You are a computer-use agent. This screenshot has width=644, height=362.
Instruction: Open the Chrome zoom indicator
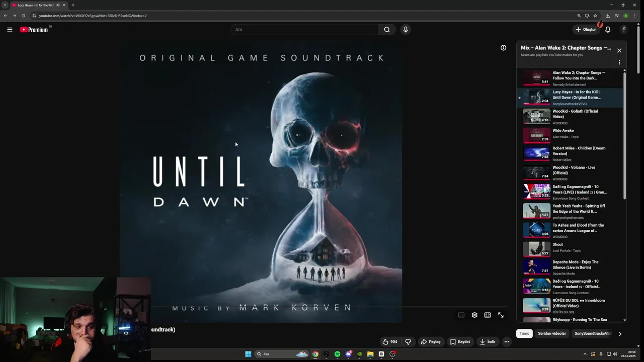click(x=579, y=16)
